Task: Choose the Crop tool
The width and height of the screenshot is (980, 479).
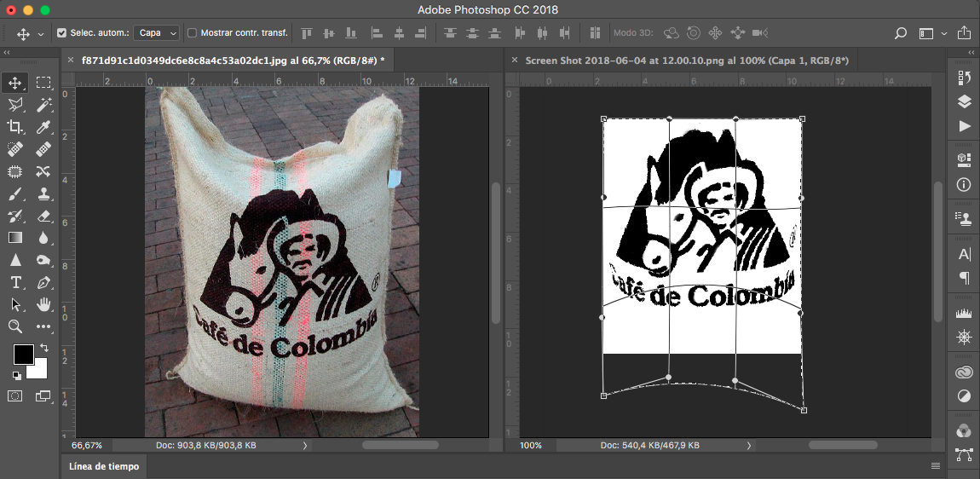Action: [15, 127]
